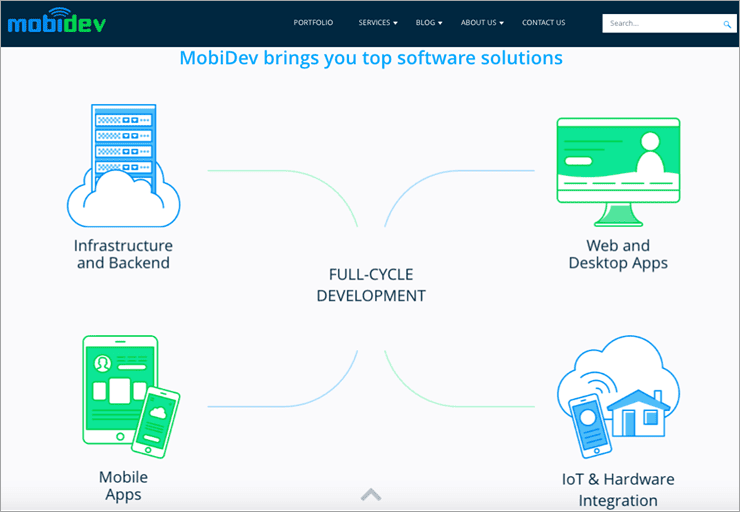Image resolution: width=740 pixels, height=512 pixels.
Task: Select the IoT smart home cloud icon
Action: point(618,397)
